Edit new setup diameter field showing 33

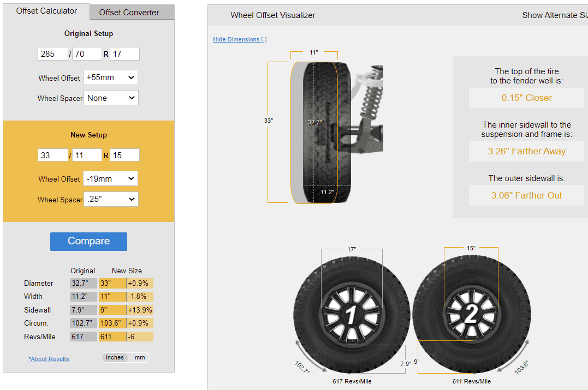coord(52,155)
